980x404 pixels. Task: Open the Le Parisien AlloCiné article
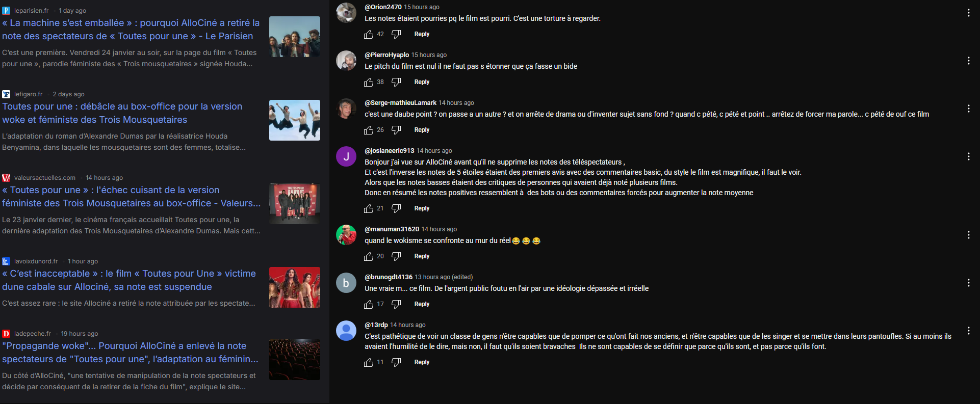(131, 30)
